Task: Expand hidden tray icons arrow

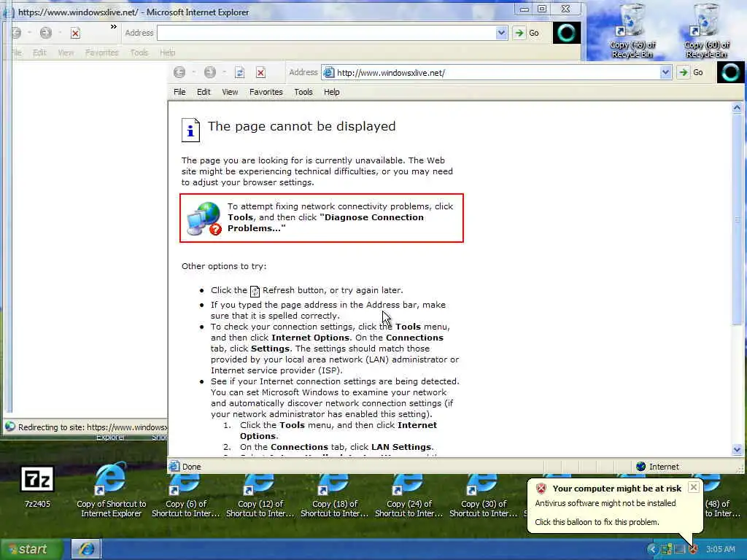Action: click(x=653, y=550)
